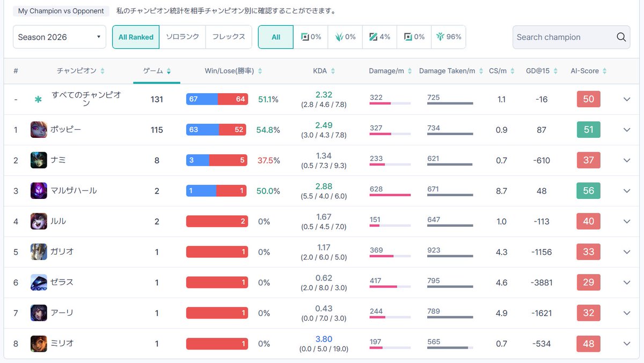
Task: Click the ナミ champion name
Action: (x=58, y=160)
